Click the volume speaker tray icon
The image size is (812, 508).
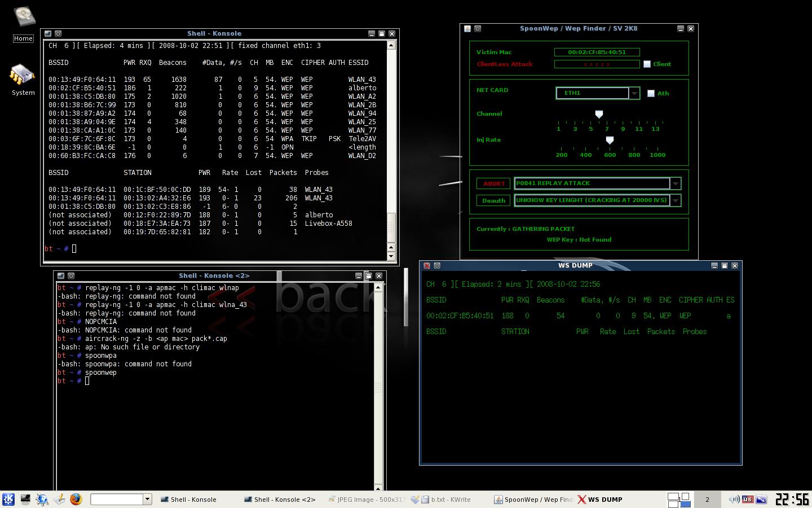[x=734, y=500]
